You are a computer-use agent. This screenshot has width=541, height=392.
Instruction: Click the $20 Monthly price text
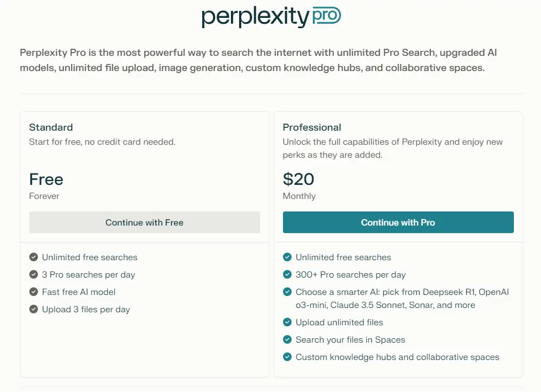(299, 179)
